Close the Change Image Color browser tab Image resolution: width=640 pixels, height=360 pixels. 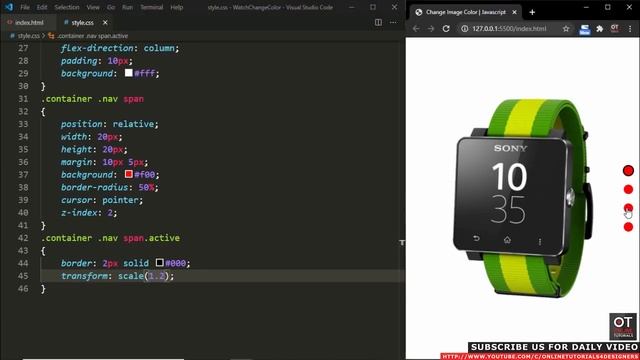[x=514, y=12]
